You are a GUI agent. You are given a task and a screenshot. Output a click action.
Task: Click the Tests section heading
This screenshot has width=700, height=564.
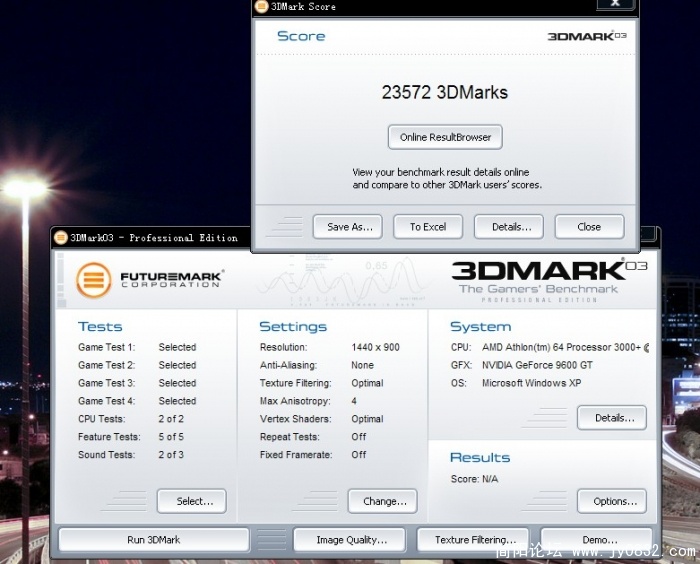tap(100, 326)
